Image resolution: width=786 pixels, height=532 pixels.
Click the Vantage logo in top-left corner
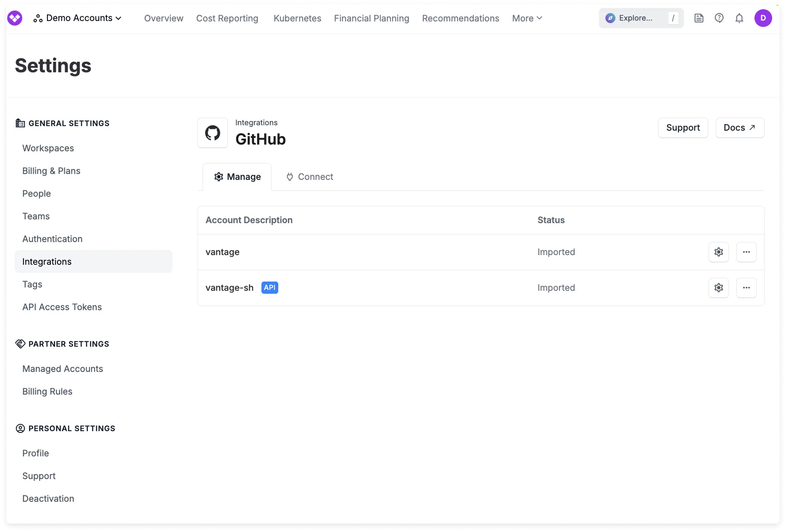(15, 18)
